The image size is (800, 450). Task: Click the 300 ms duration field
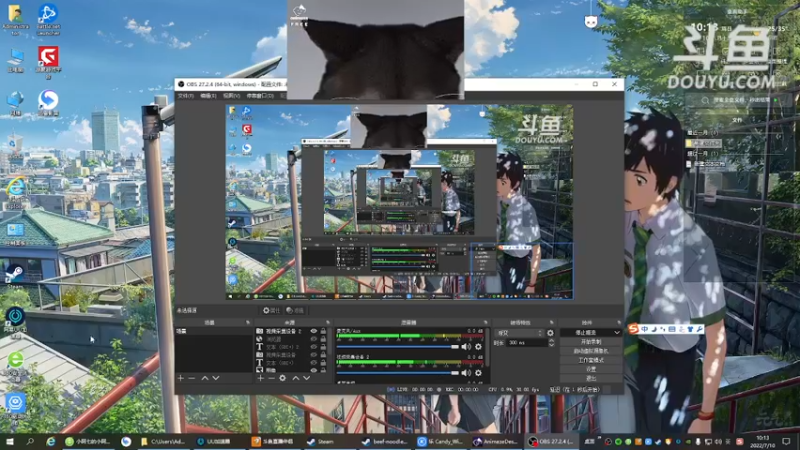tap(526, 343)
